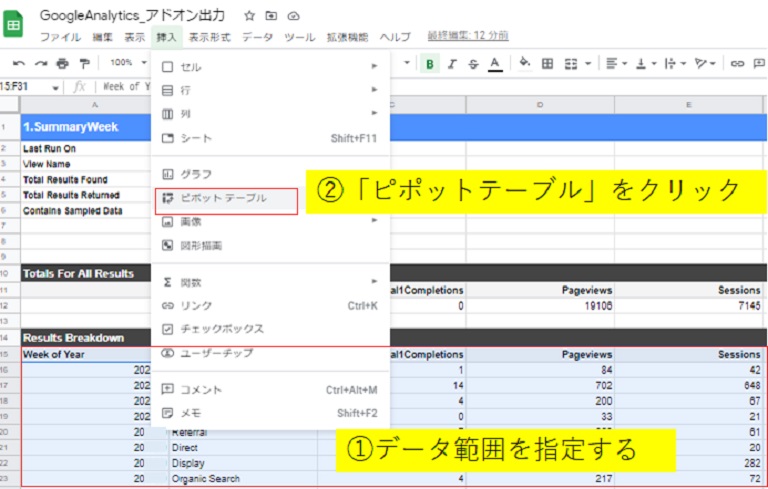Star the GoogleAnalytics document
The width and height of the screenshot is (768, 489).
point(249,16)
